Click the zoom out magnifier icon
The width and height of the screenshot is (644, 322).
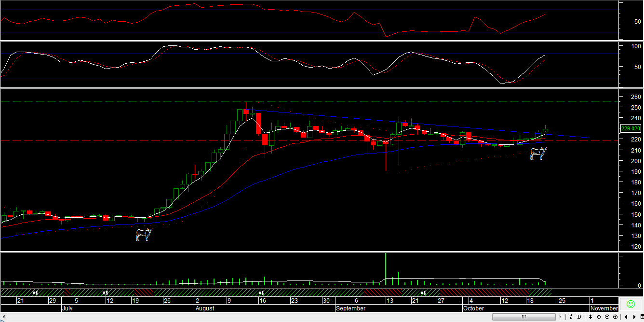tap(607, 317)
